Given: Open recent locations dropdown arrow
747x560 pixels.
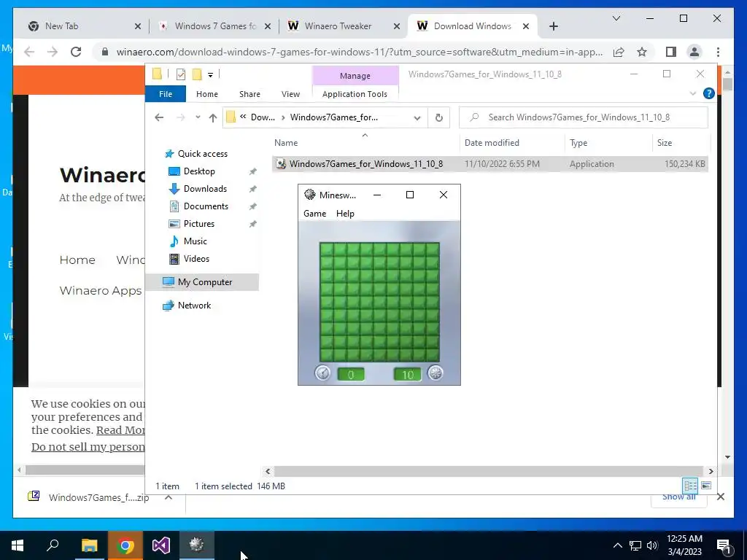Looking at the screenshot, I should (198, 117).
